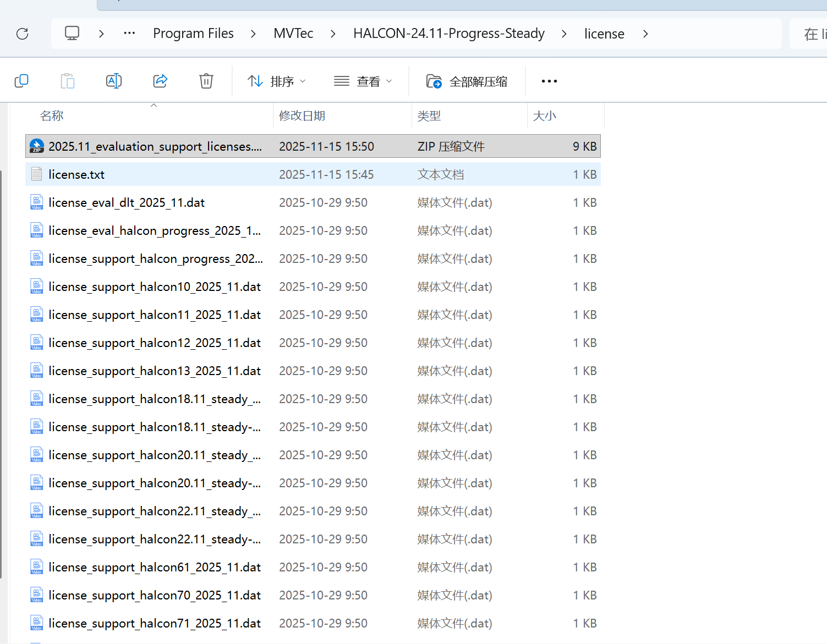827x644 pixels.
Task: Click the This PC monitor icon in breadcrumb
Action: point(72,33)
